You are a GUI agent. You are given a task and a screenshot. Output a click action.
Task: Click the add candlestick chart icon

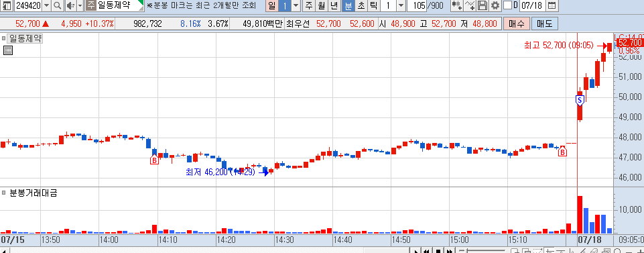456,6
